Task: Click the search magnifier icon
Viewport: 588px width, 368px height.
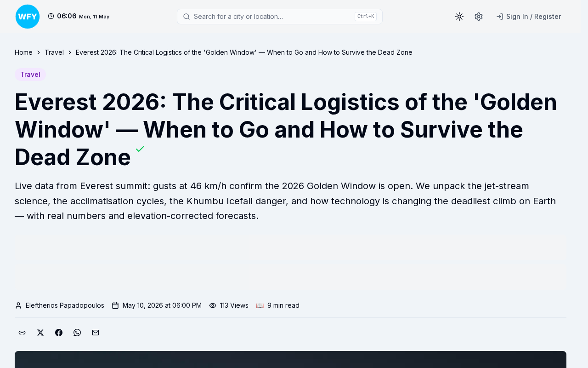Action: coord(187,17)
